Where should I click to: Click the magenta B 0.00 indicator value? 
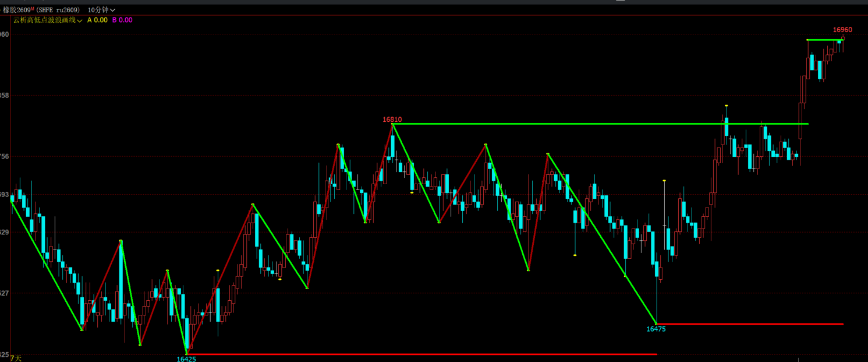tap(122, 20)
